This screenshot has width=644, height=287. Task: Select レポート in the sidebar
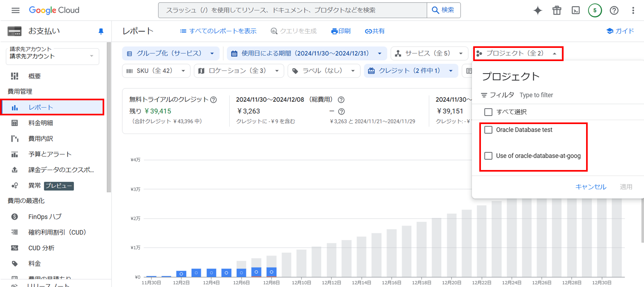(x=53, y=107)
